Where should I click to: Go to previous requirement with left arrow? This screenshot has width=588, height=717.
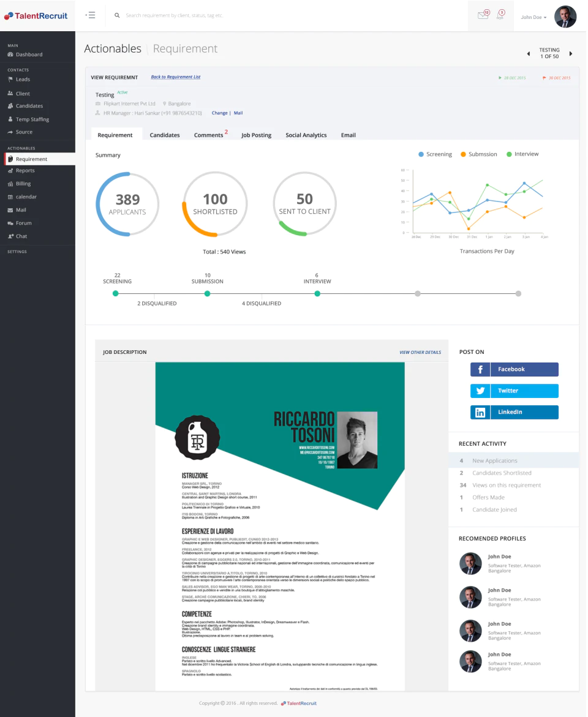click(x=529, y=54)
